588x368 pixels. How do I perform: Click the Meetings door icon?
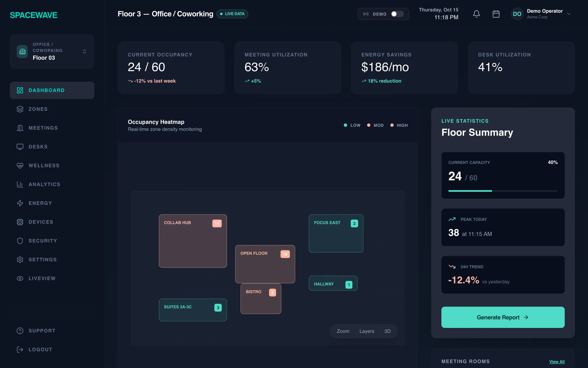[x=20, y=128]
